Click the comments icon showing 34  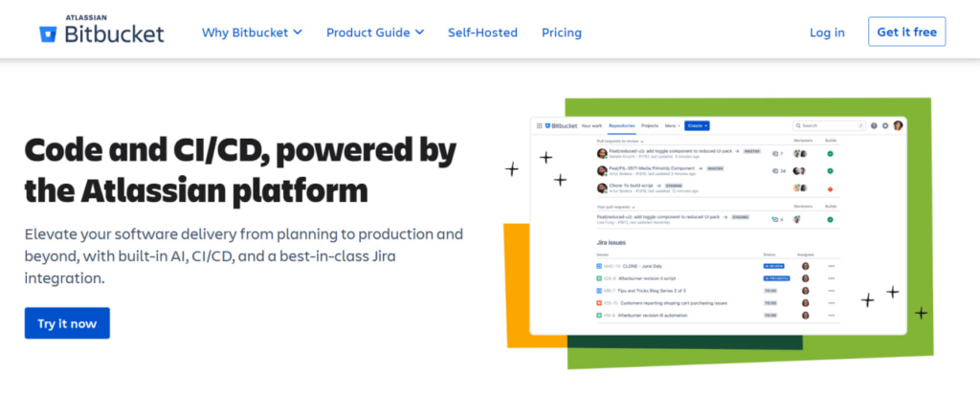click(779, 171)
